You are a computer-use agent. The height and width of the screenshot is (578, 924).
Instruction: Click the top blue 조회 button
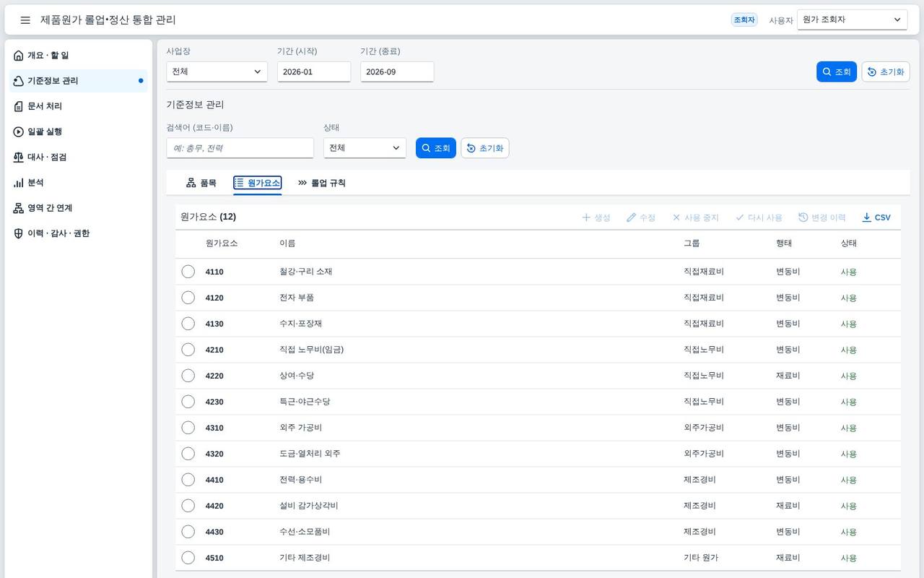tap(837, 72)
